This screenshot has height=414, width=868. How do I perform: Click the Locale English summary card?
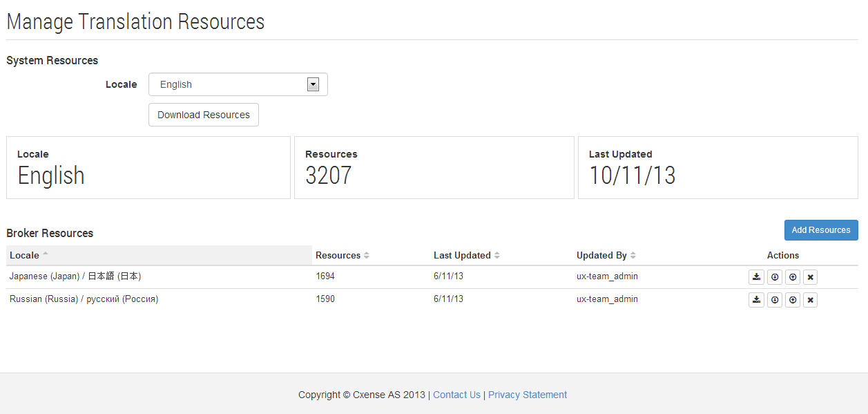(148, 167)
